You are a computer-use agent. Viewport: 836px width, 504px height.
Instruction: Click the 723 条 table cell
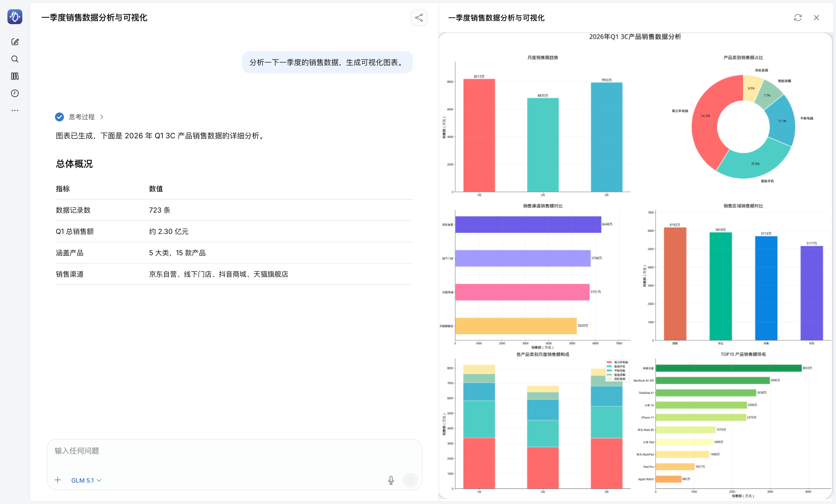(160, 210)
